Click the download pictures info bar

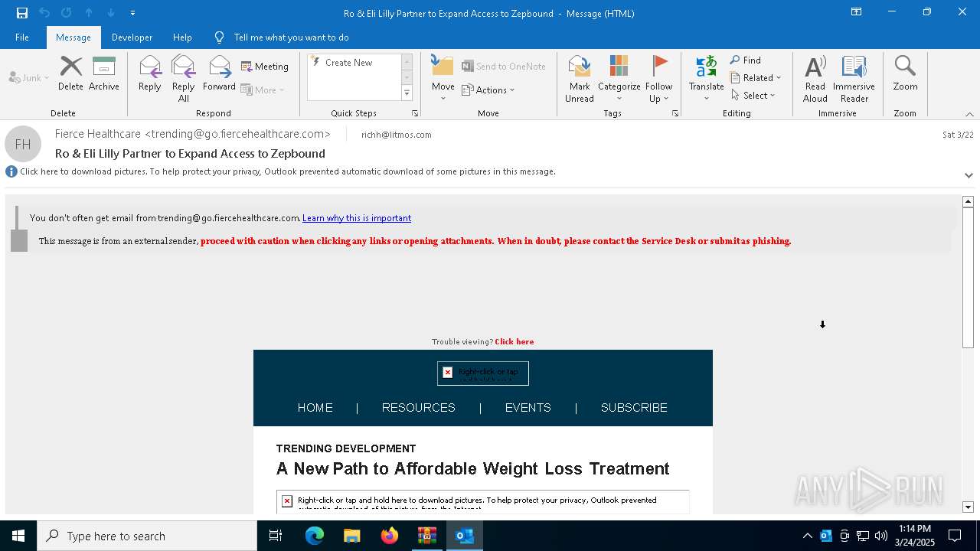pyautogui.click(x=288, y=171)
